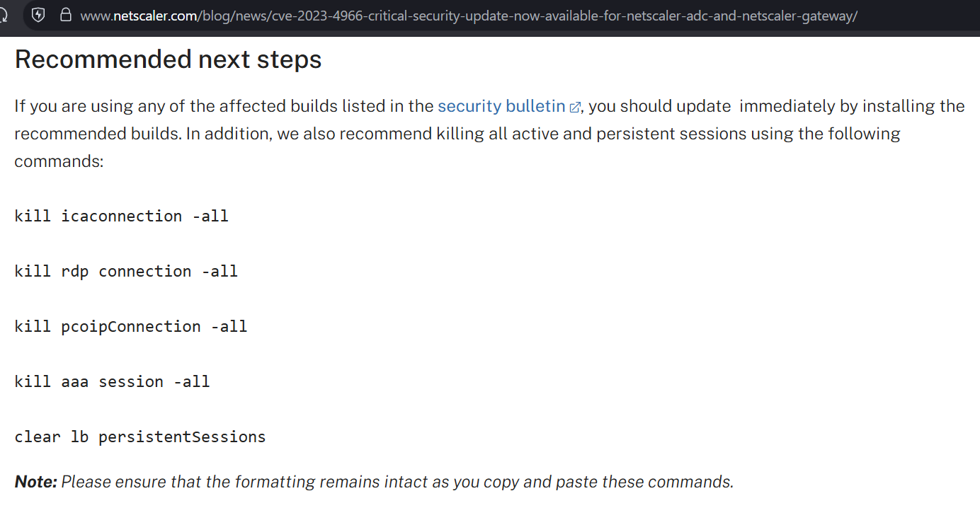Screen dimensions: 980x508
Task: Click the external-link icon after security bulletin
Action: 575,108
